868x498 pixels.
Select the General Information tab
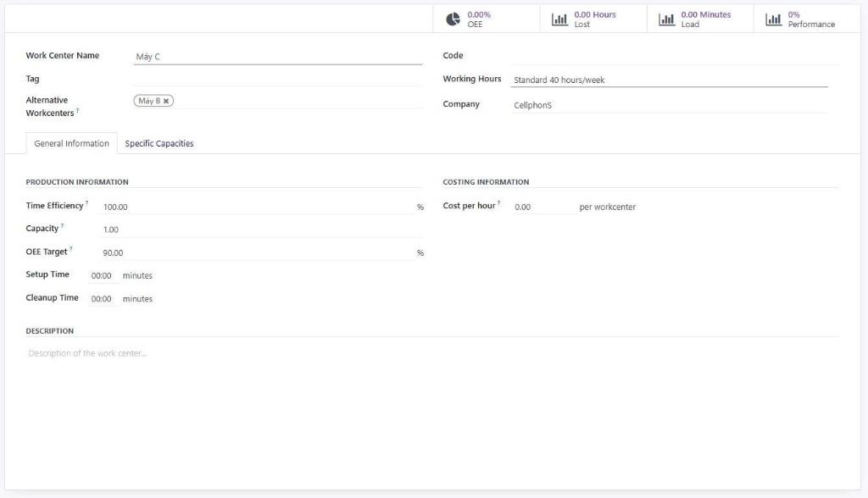(x=71, y=144)
